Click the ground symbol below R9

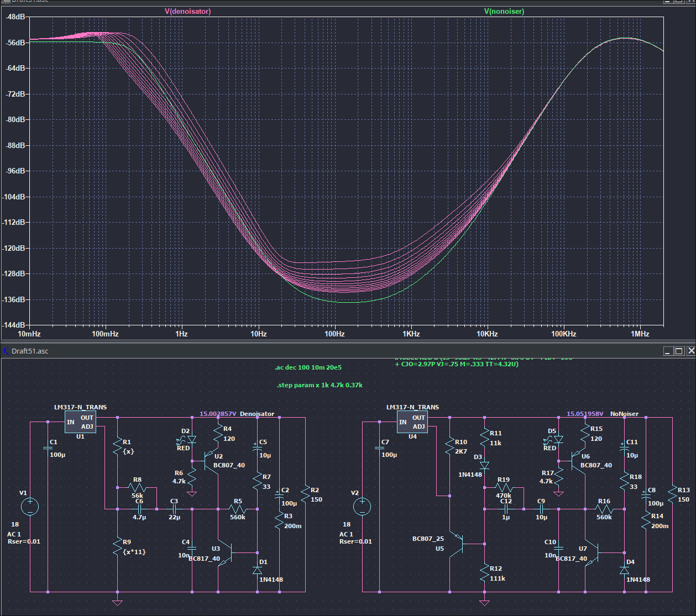point(117,602)
